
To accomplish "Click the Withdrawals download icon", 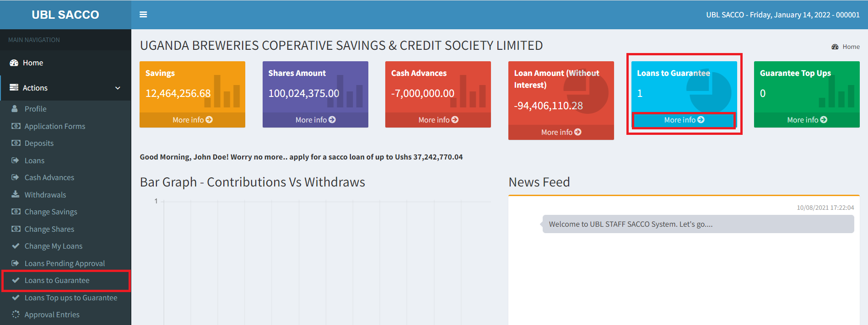I will tap(16, 194).
